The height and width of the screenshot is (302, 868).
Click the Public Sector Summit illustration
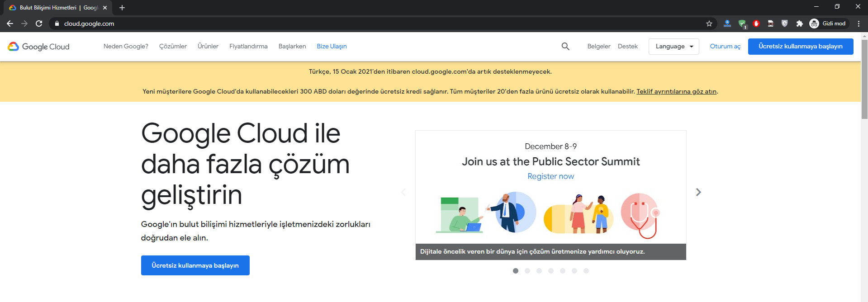point(548,215)
